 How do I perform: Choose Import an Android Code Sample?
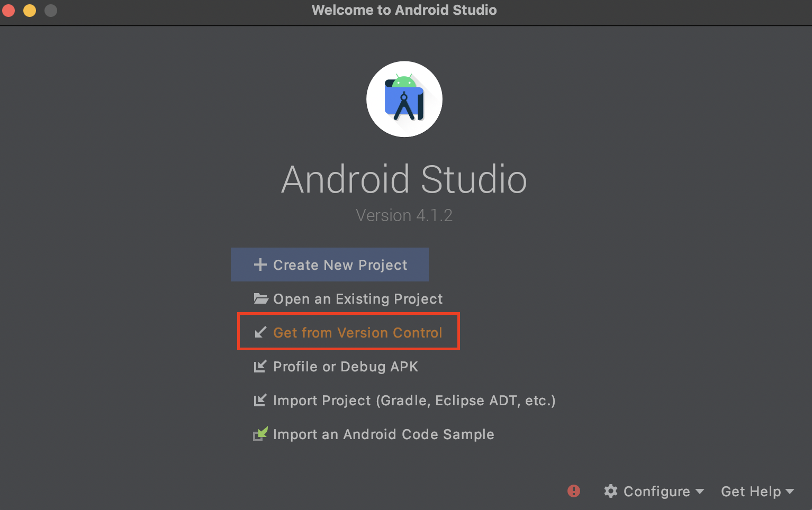click(384, 434)
